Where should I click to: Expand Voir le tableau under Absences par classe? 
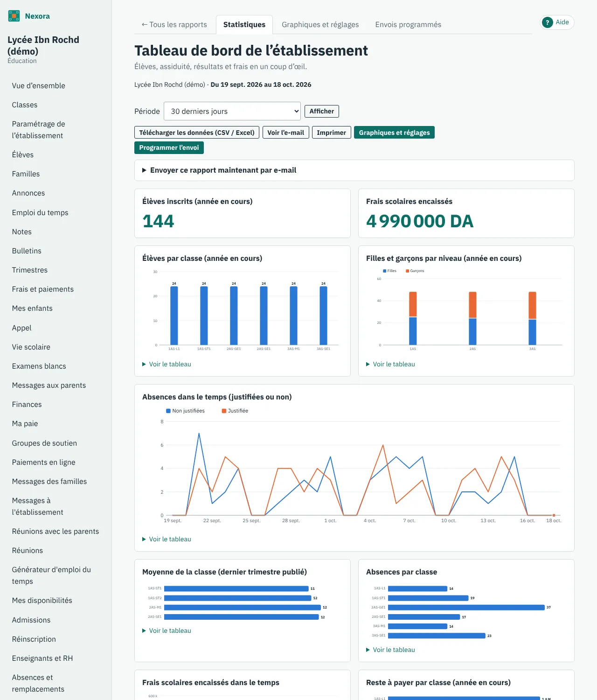click(390, 650)
